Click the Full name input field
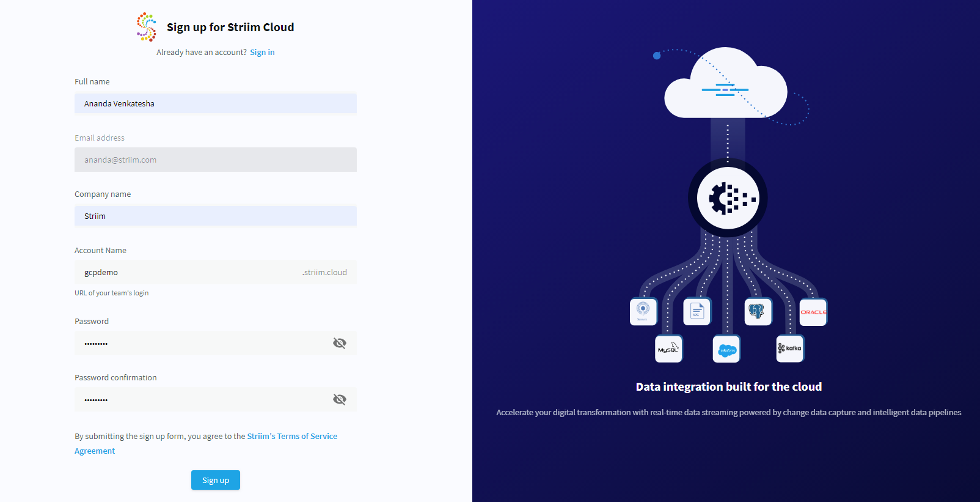 pos(215,104)
